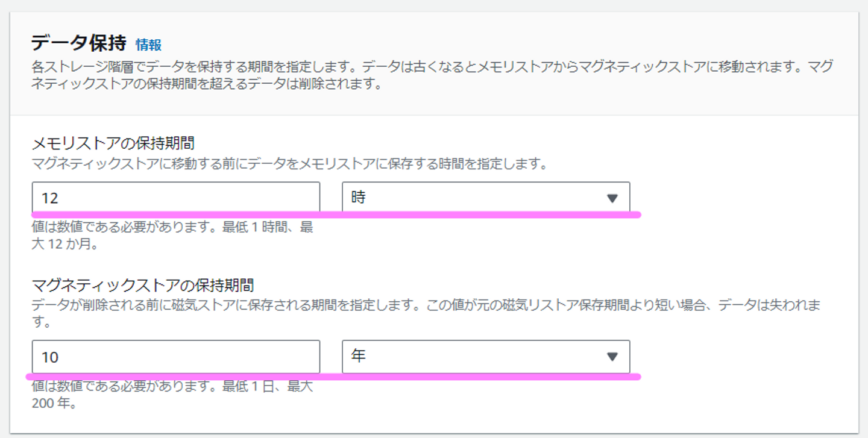Click the hint text mentioning 最大 12 か月

click(x=172, y=236)
